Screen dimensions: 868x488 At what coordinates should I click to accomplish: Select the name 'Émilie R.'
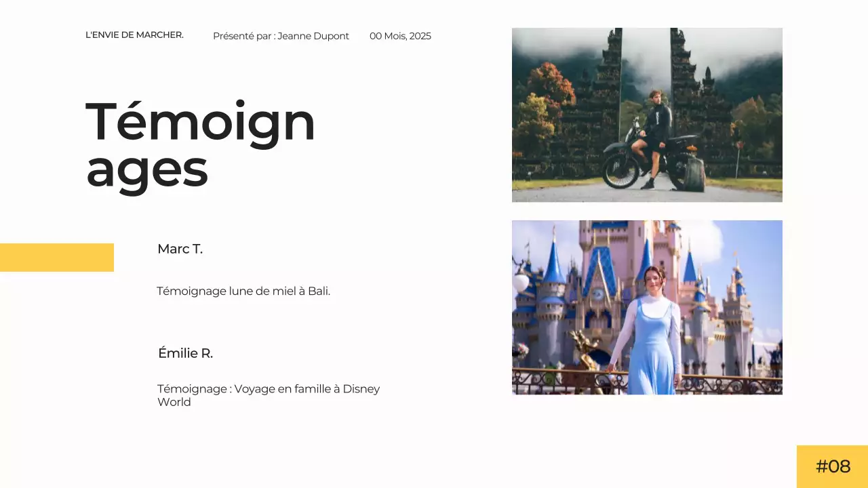click(185, 353)
